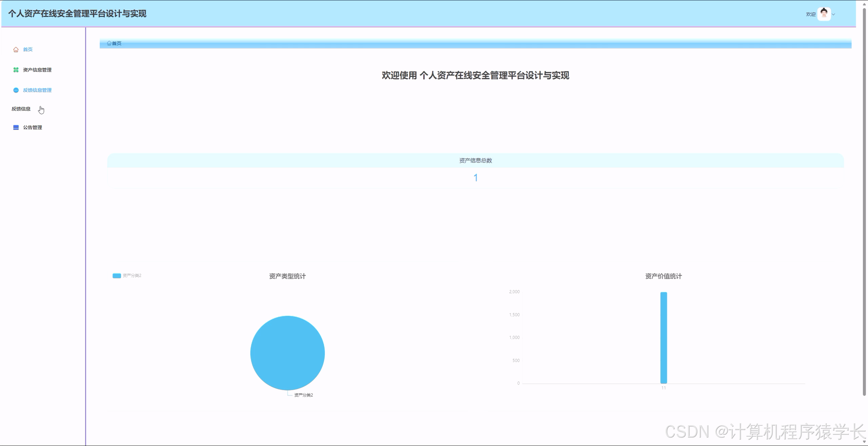Toggle the 首页 active menu state

[x=28, y=50]
